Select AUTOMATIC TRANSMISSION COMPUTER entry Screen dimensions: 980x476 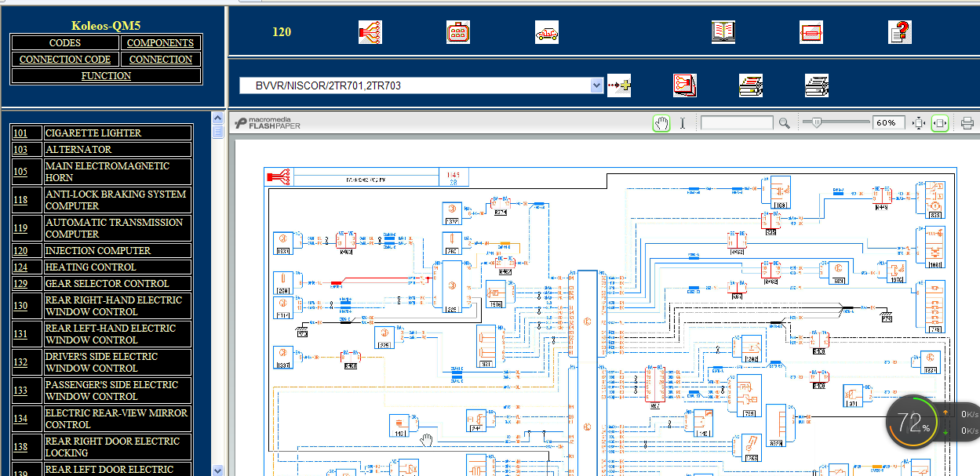(118, 228)
